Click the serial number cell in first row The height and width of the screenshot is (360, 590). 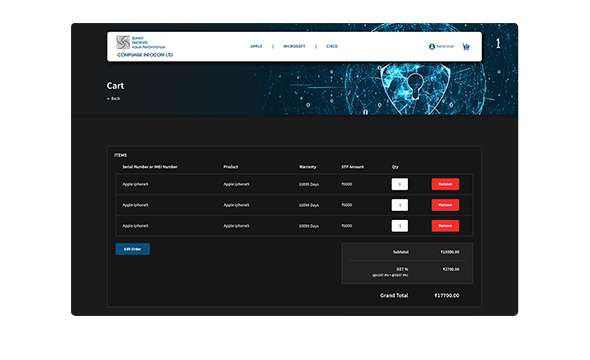[135, 184]
